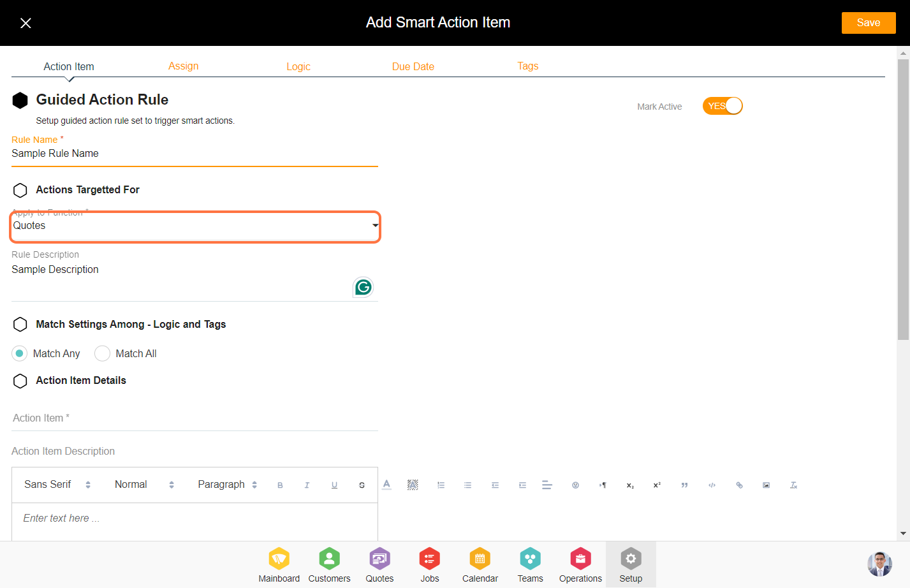Save the smart action item

(869, 23)
